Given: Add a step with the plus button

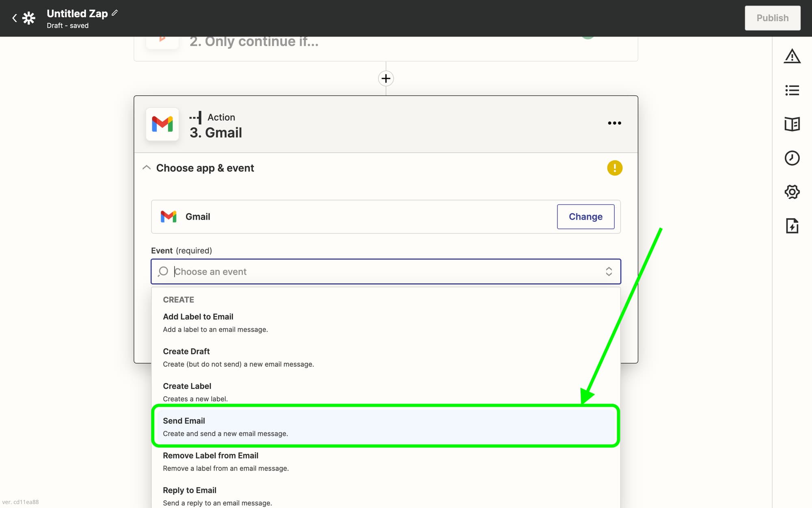Looking at the screenshot, I should tap(386, 78).
